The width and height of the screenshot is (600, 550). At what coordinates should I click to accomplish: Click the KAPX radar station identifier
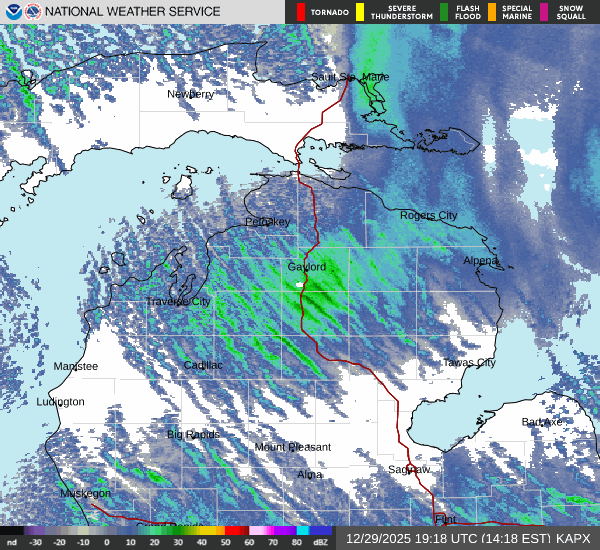pos(574,537)
